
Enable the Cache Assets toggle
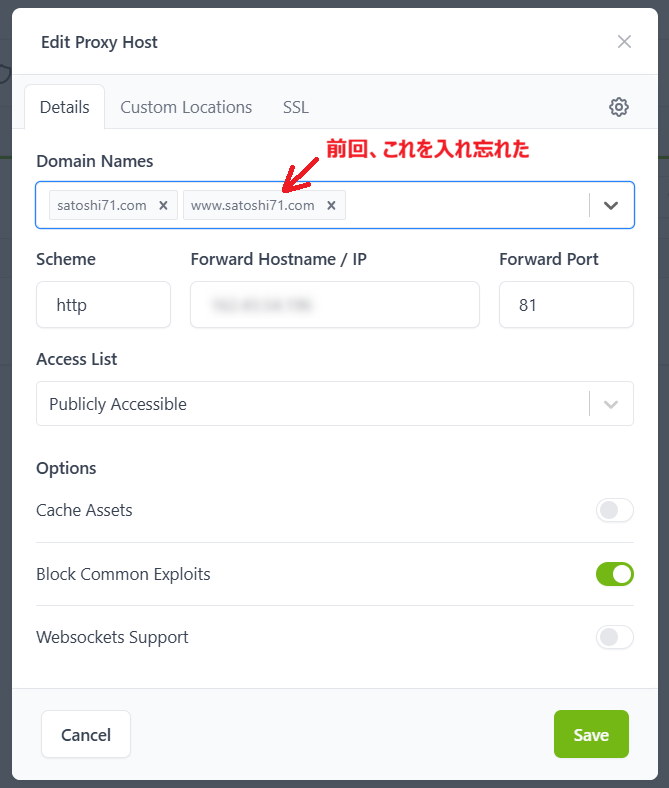[x=614, y=511]
